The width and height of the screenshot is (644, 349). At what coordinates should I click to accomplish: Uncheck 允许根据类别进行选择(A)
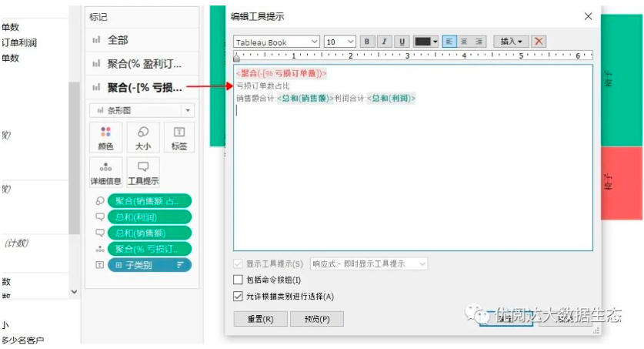pos(238,297)
